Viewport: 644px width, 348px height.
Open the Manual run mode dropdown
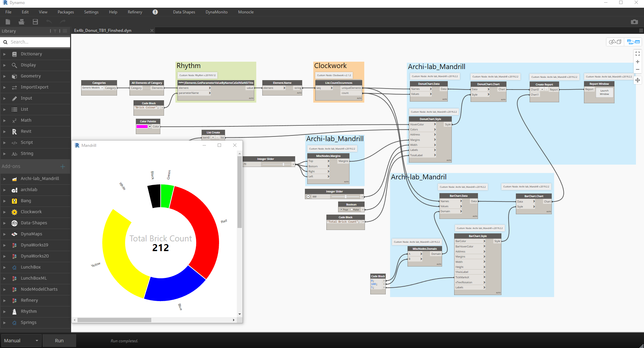click(x=21, y=341)
